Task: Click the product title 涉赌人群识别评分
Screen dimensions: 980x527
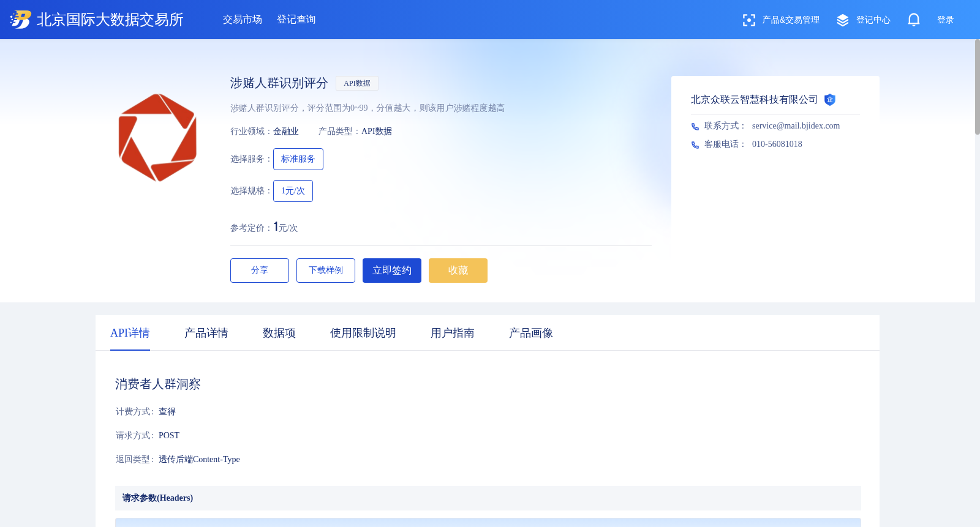Action: click(279, 83)
